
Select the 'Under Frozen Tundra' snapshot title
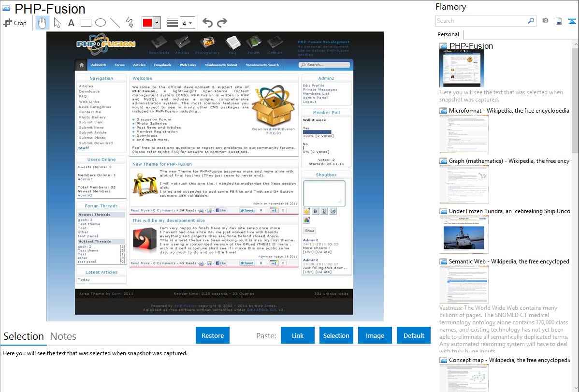point(509,211)
